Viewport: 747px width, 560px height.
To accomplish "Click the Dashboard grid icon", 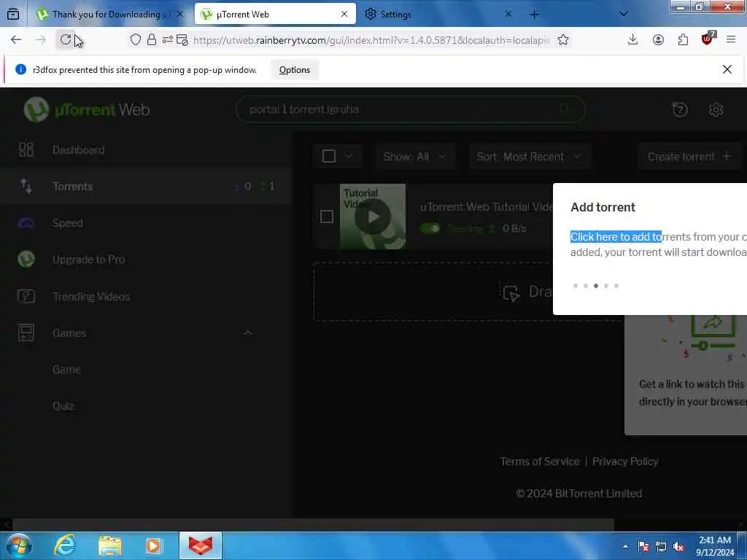I will (x=26, y=150).
